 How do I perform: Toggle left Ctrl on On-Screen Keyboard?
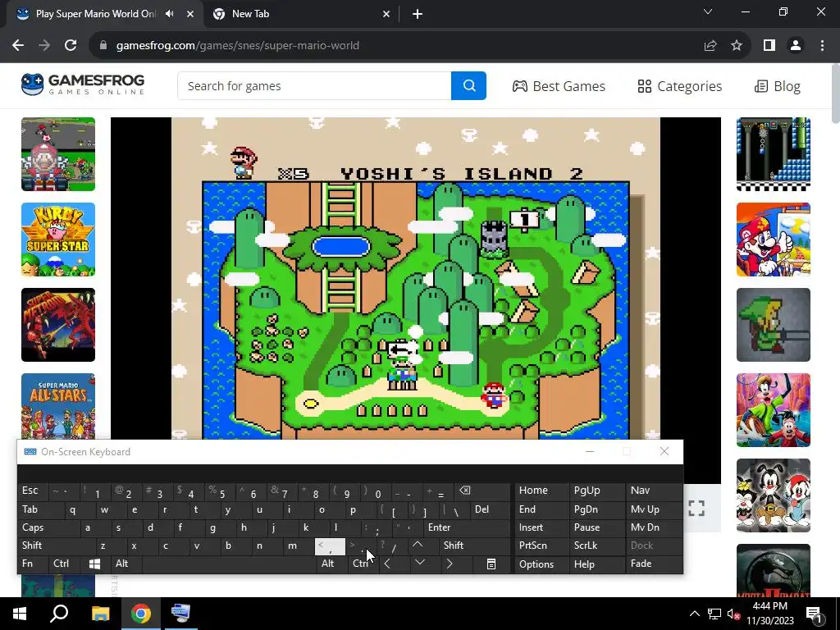64,564
